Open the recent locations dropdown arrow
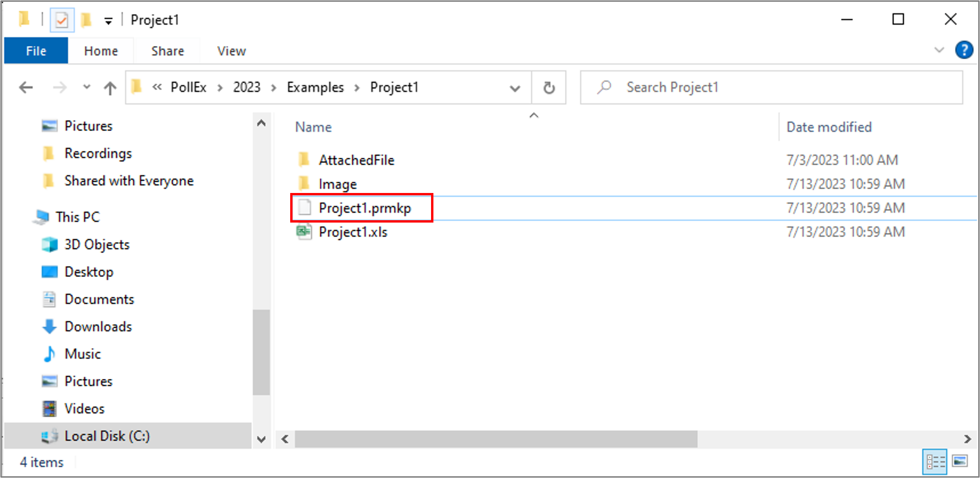The height and width of the screenshot is (478, 980). pos(86,87)
